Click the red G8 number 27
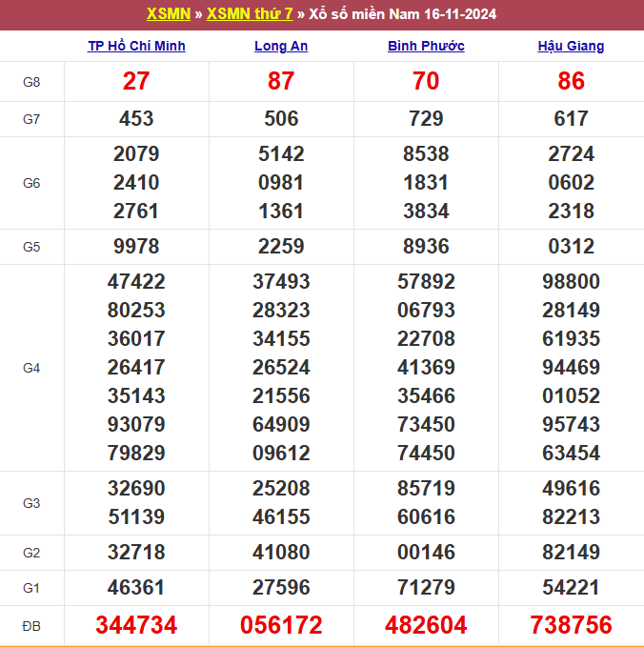The height and width of the screenshot is (647, 644). point(136,82)
